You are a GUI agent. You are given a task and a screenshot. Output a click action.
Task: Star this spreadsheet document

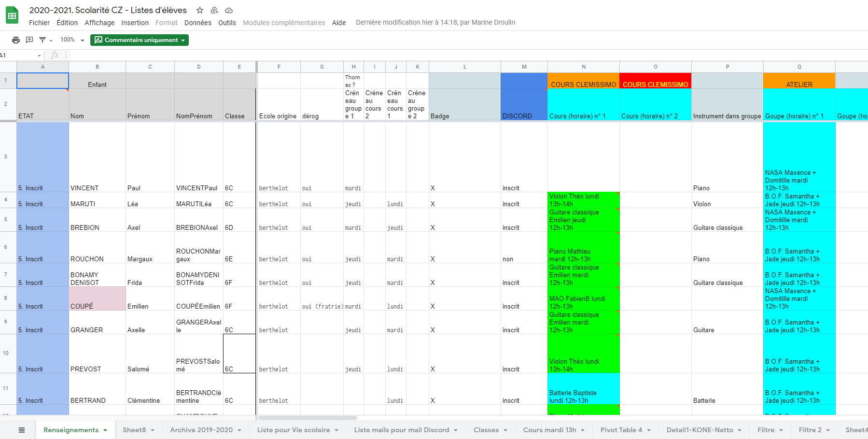[x=200, y=10]
